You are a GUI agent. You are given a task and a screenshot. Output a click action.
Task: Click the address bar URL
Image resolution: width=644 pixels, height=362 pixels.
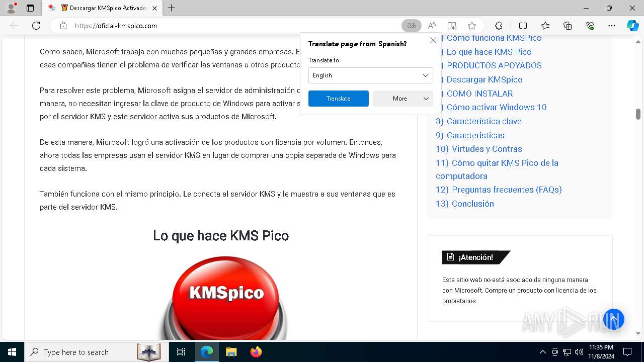[116, 26]
